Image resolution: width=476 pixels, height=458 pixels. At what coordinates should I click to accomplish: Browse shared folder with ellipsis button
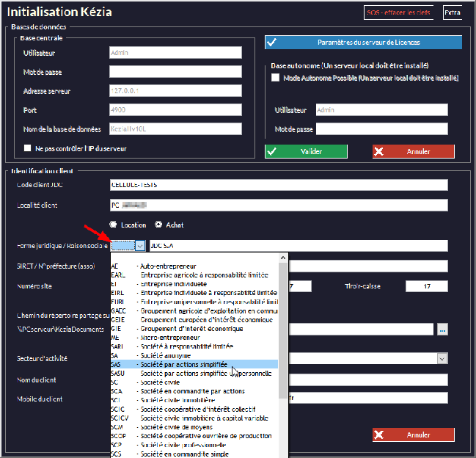[442, 331]
